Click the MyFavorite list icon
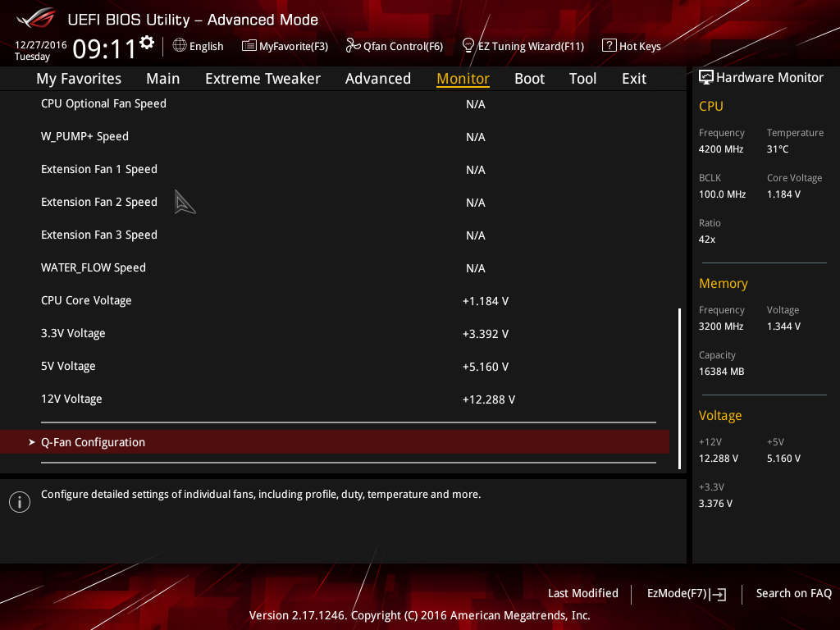 249,46
